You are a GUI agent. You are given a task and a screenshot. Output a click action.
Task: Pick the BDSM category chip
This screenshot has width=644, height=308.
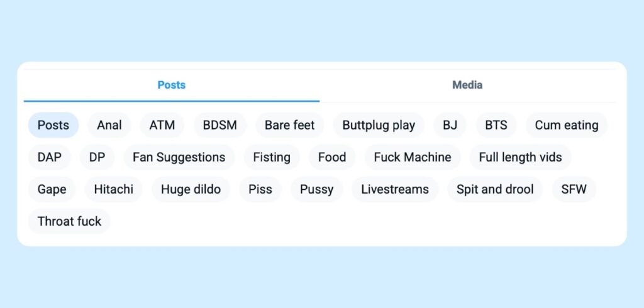coord(219,125)
